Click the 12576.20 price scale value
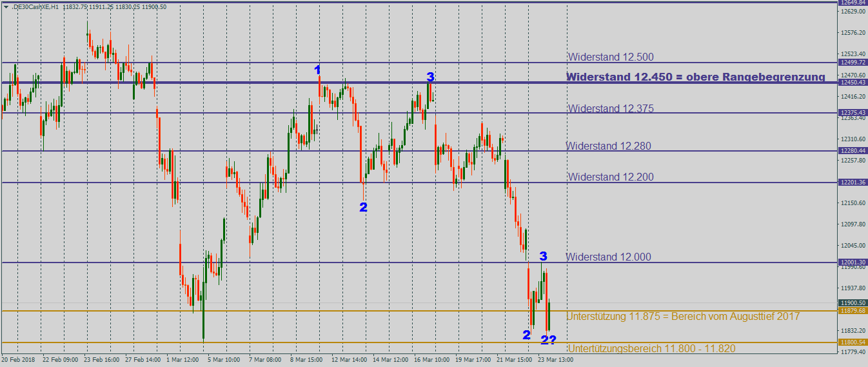Viewport: 868px width, 367px height. pos(853,33)
